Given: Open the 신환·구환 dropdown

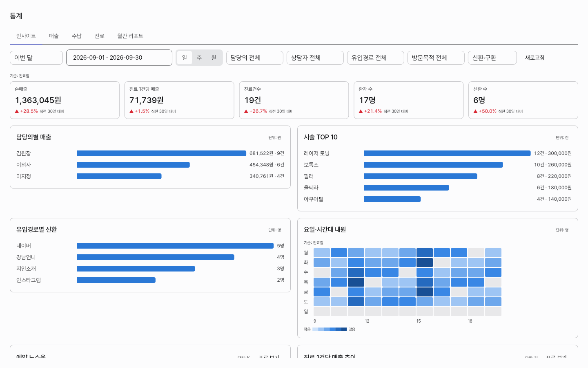Looking at the screenshot, I should 492,58.
